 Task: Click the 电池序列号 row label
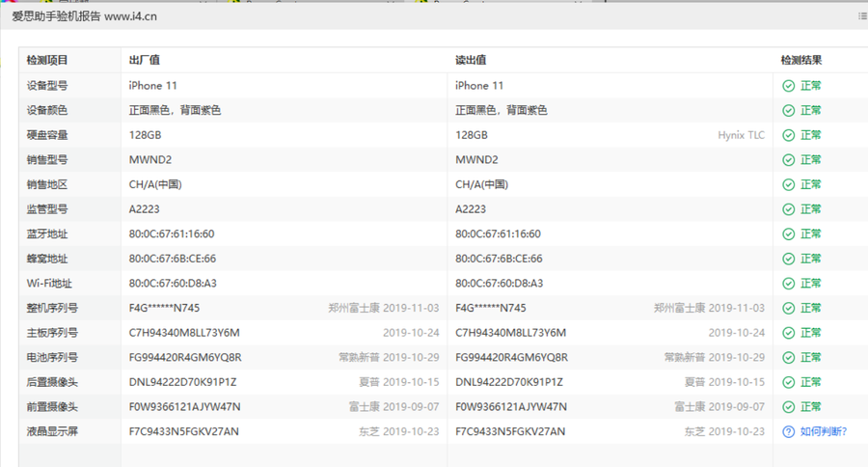(x=52, y=358)
